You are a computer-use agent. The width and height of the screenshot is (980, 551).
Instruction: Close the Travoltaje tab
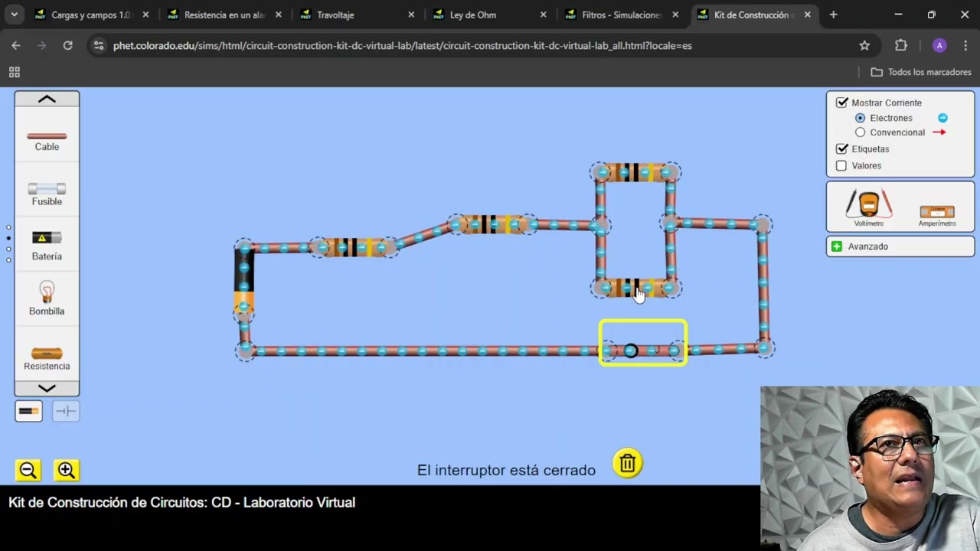[x=411, y=15]
